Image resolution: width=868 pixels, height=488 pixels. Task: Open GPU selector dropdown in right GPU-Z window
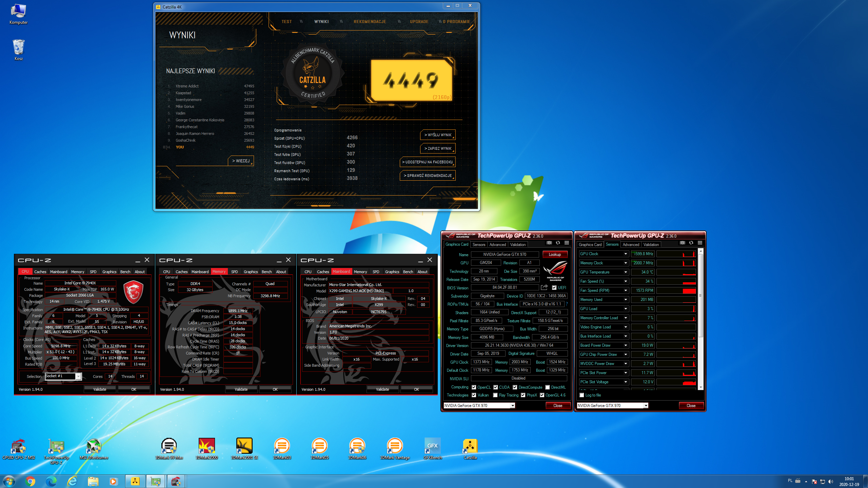coord(646,406)
